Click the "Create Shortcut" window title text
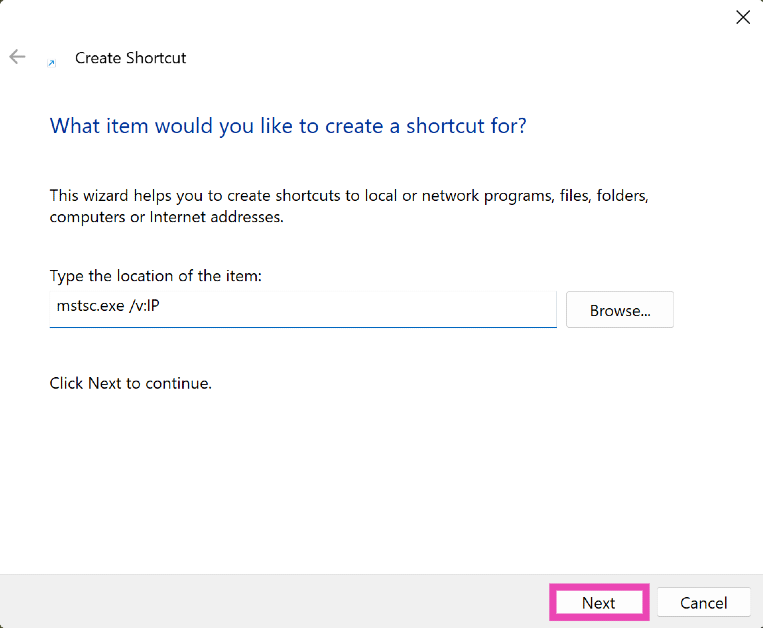The image size is (763, 628). pyautogui.click(x=131, y=58)
